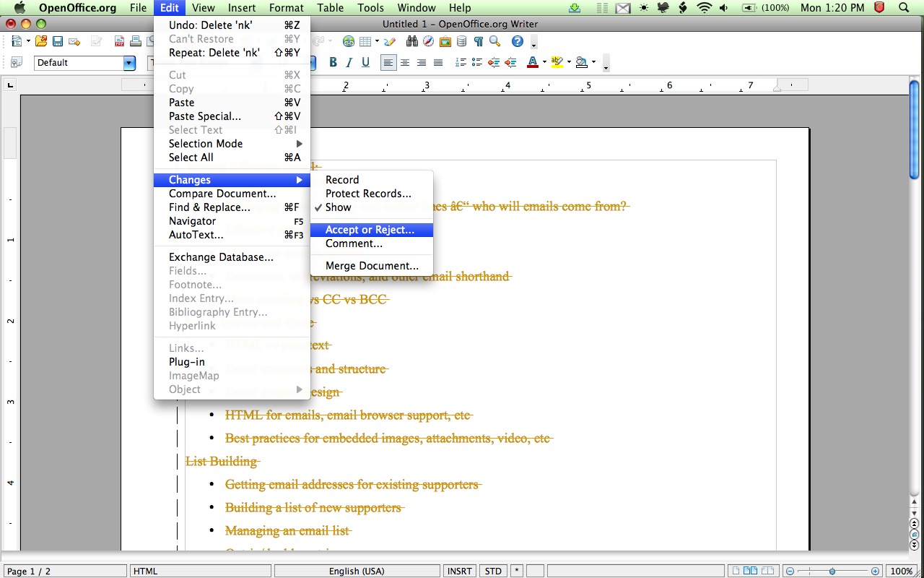Image resolution: width=924 pixels, height=578 pixels.
Task: Expand New document dropdown arrow
Action: pos(27,41)
